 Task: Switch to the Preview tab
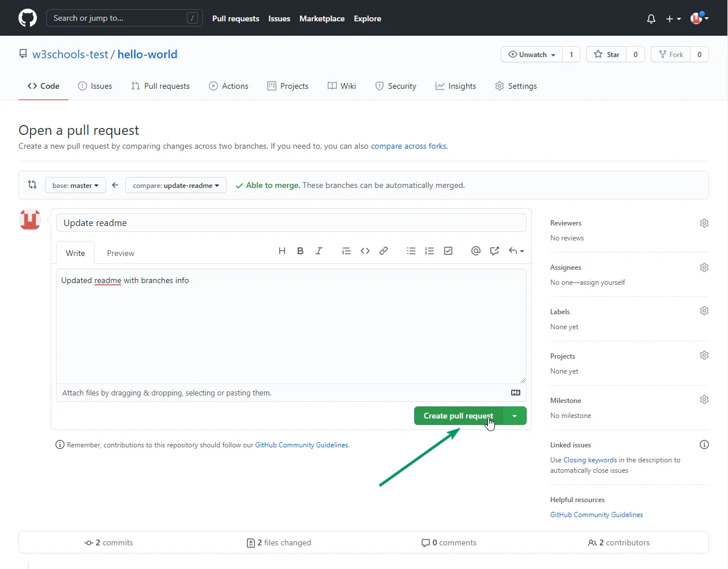click(121, 253)
